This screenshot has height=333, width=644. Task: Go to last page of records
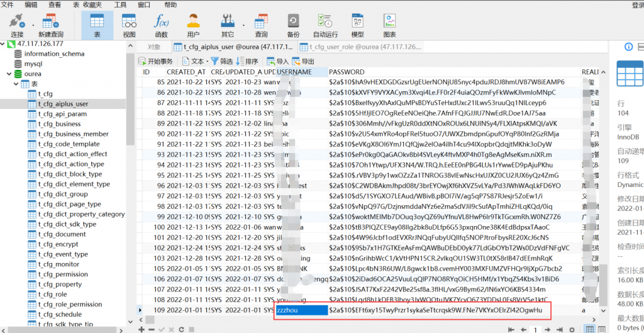[x=559, y=329]
